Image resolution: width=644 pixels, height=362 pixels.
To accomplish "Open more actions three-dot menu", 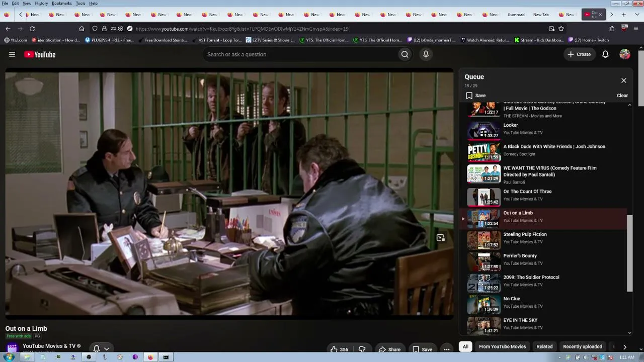I will [447, 349].
